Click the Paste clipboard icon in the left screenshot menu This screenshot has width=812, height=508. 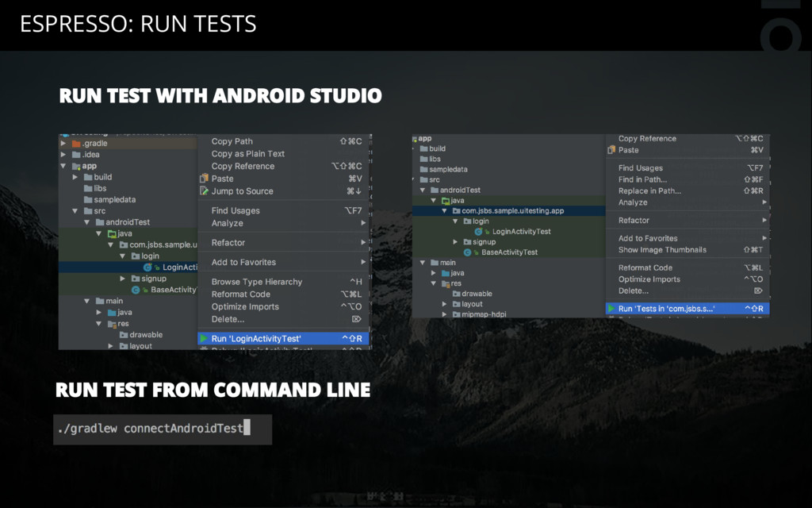(x=204, y=179)
